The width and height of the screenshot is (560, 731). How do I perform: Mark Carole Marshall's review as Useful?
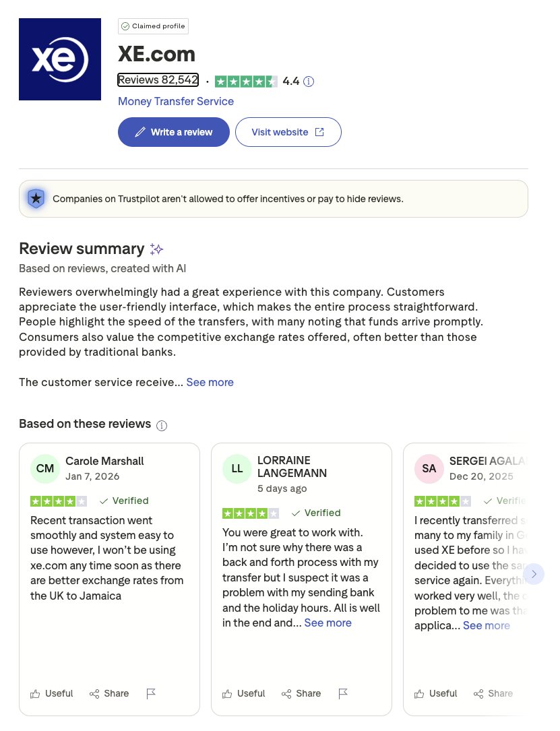click(52, 693)
